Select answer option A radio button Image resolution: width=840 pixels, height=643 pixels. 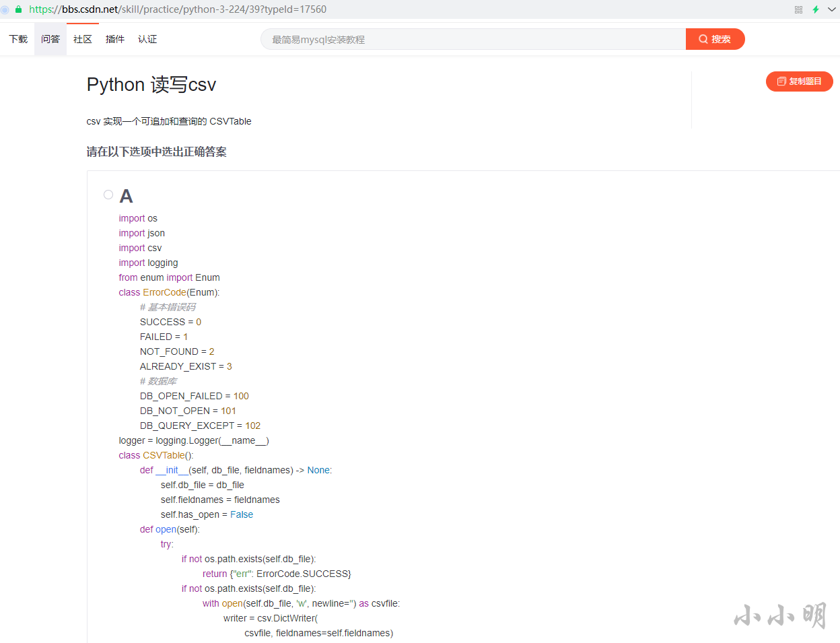coord(108,195)
